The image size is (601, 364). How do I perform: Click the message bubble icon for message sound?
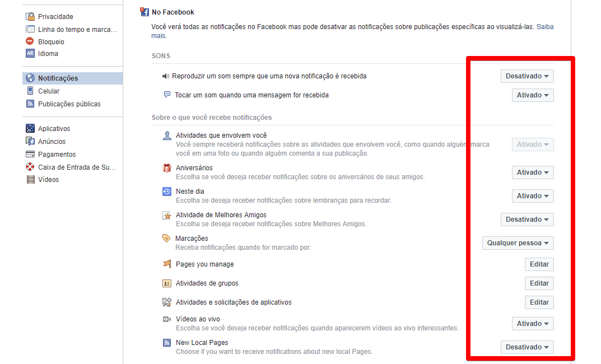[x=167, y=94]
